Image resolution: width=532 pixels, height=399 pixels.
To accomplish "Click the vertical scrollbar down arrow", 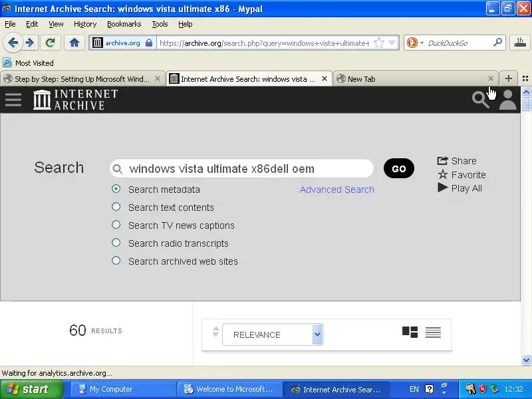I will point(526,360).
